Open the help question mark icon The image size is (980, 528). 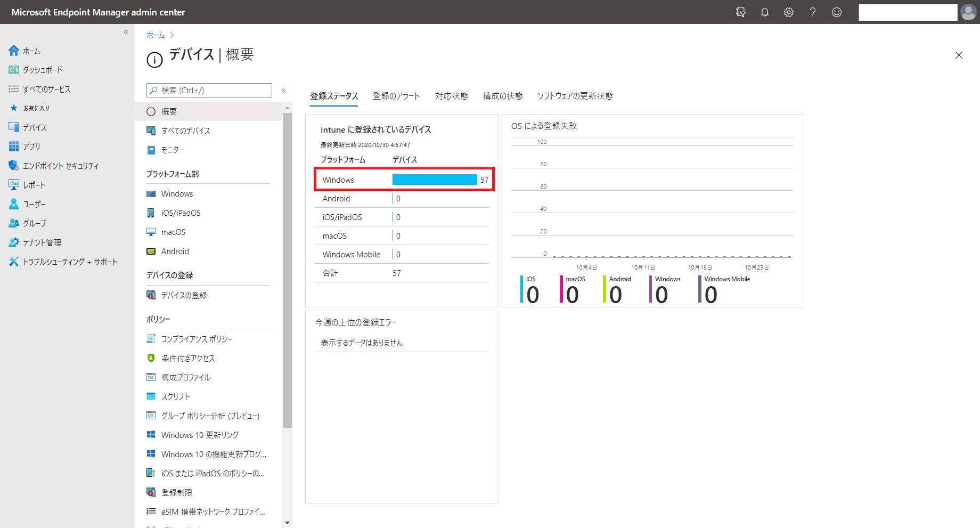(x=813, y=12)
